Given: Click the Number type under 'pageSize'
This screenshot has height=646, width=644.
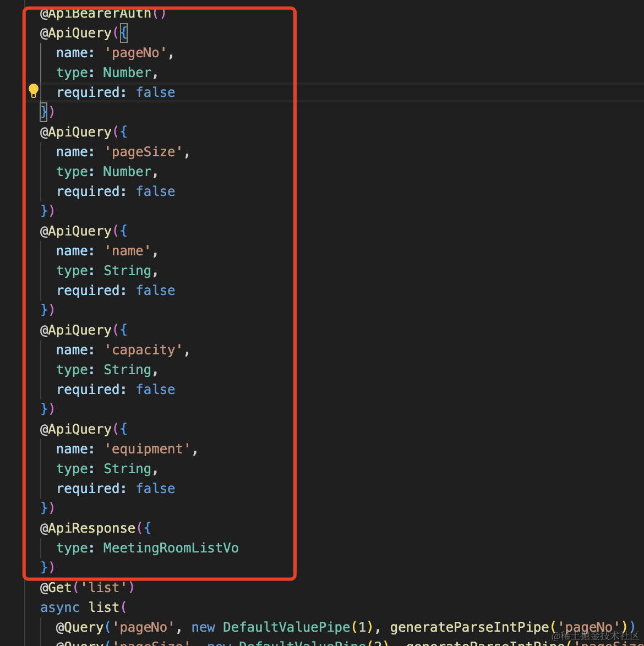Looking at the screenshot, I should pyautogui.click(x=127, y=172).
